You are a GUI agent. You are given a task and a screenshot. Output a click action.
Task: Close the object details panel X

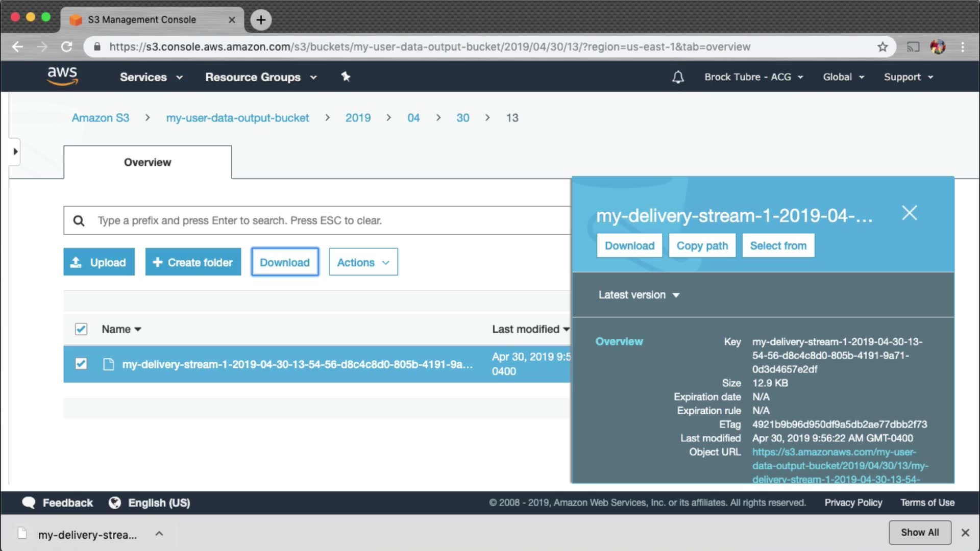point(909,213)
